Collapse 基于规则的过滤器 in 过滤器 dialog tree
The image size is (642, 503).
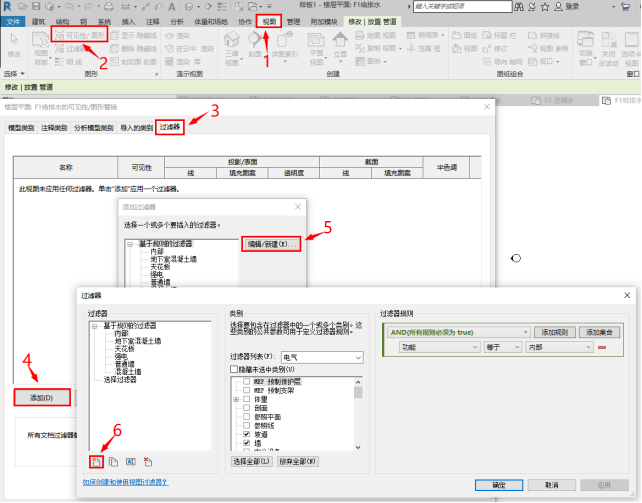(95, 326)
